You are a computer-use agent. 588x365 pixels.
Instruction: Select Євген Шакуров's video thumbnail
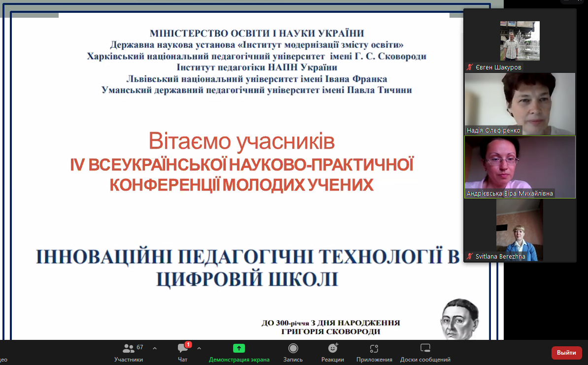(520, 41)
